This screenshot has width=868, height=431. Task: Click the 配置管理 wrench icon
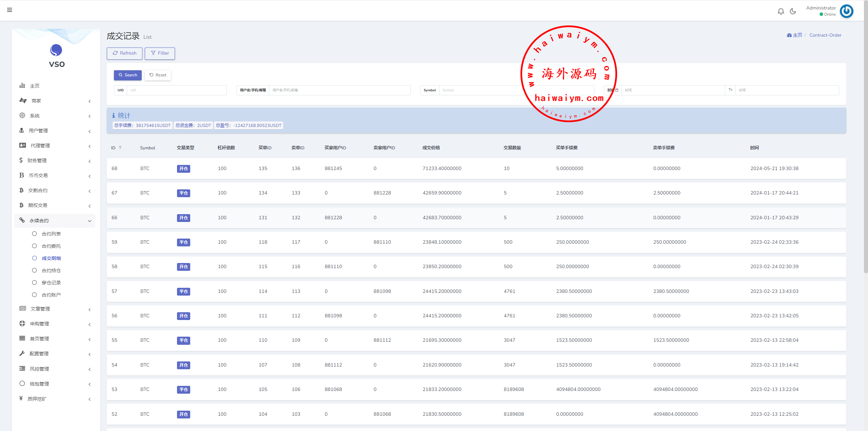22,353
